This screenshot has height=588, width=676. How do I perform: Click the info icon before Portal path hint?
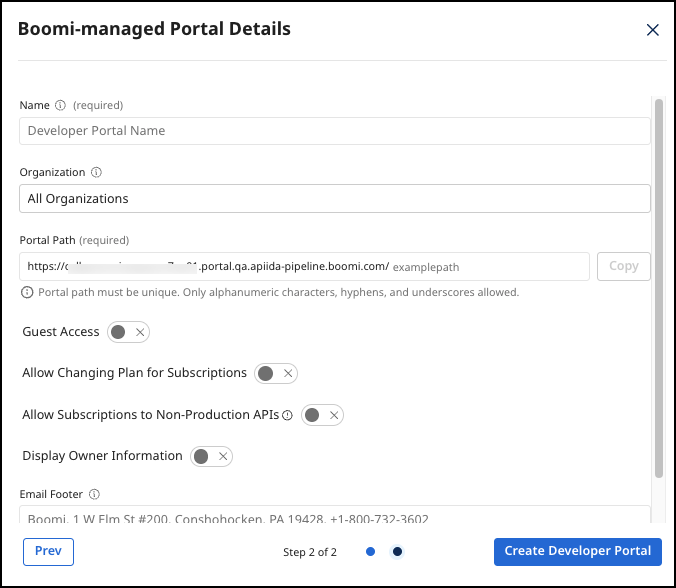[x=27, y=293]
